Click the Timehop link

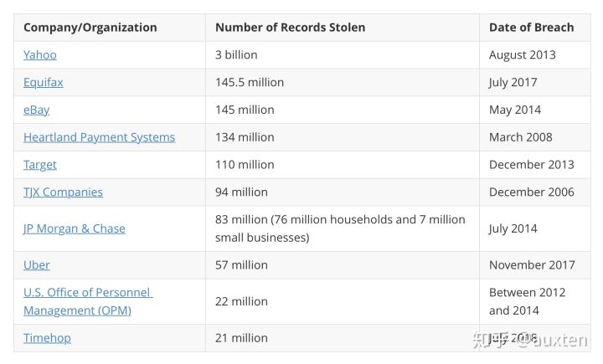click(x=47, y=338)
